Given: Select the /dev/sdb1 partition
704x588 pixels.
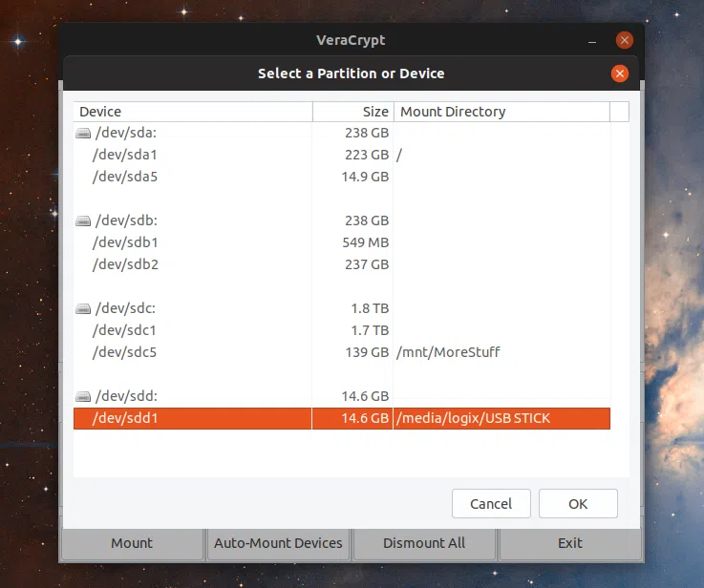Looking at the screenshot, I should 342,242.
